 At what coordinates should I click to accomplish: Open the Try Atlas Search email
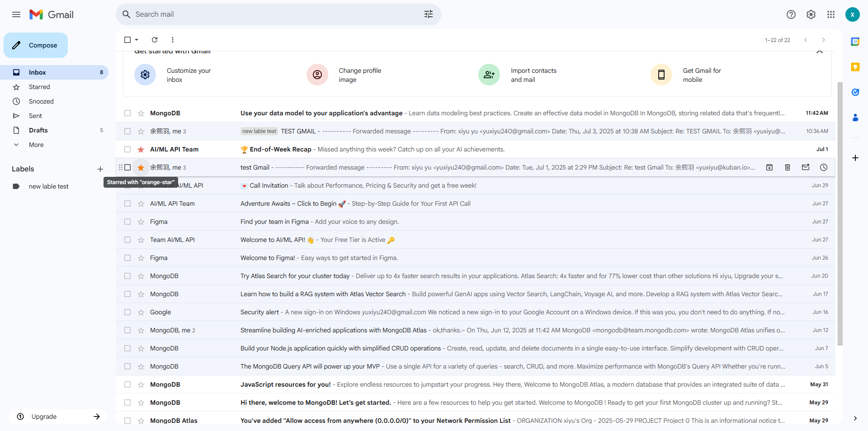pos(476,276)
